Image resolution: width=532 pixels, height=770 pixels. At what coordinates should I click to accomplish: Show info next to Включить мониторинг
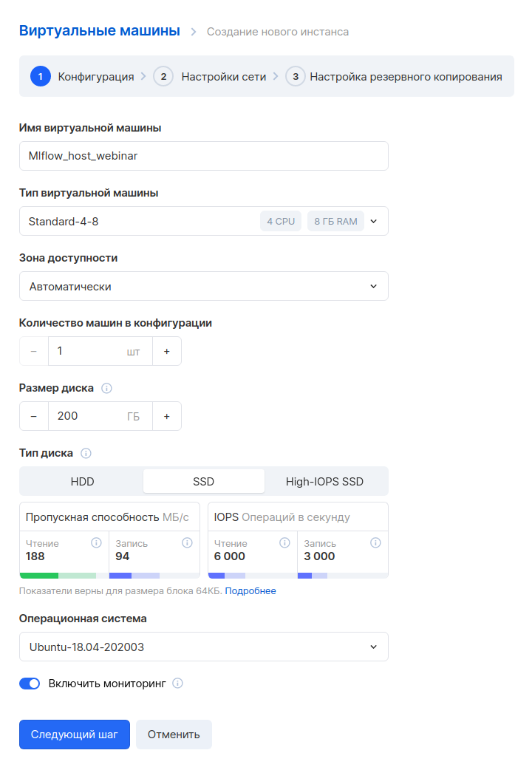point(178,683)
